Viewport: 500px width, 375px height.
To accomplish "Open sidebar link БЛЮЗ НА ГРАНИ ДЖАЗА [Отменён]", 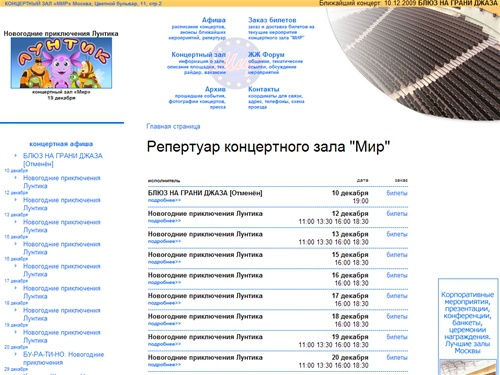I will coord(63,160).
